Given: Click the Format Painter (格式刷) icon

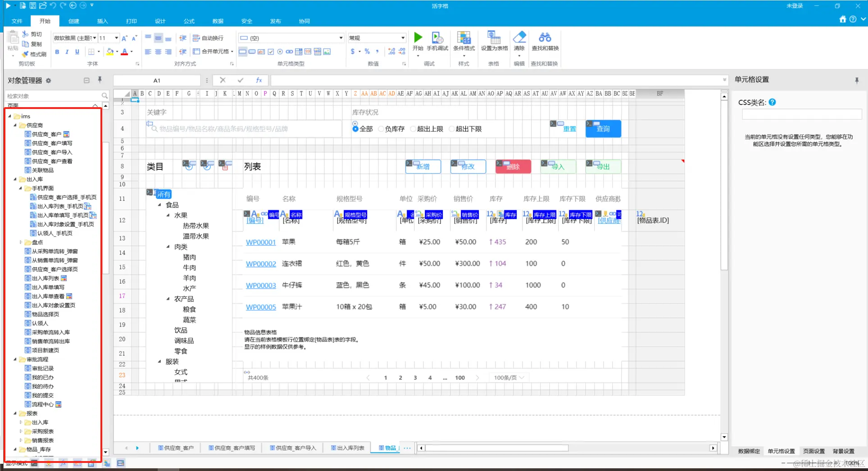Looking at the screenshot, I should [x=25, y=54].
